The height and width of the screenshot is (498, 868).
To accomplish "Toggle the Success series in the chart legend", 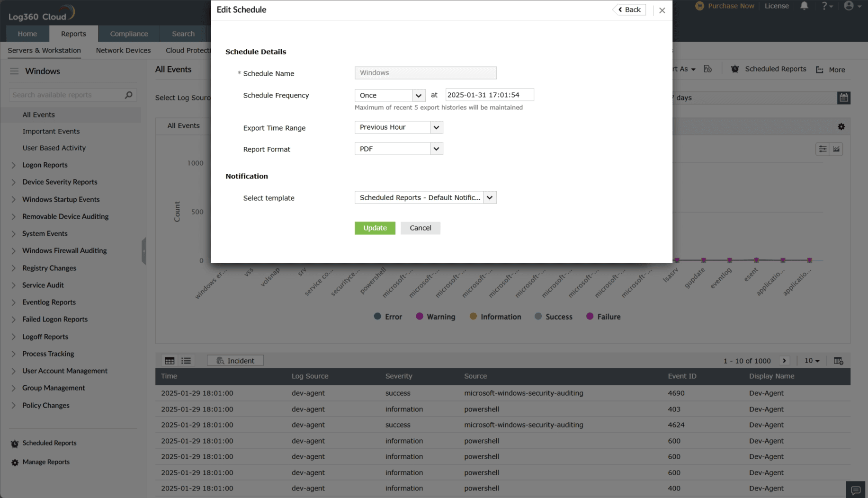I will tap(553, 316).
